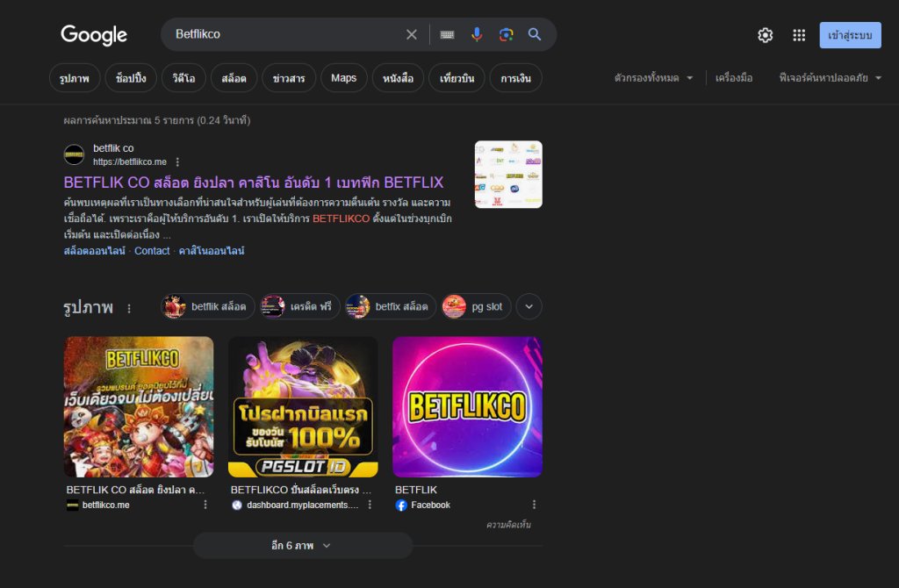Select the เครดิต ฟรี image chip

pos(300,306)
